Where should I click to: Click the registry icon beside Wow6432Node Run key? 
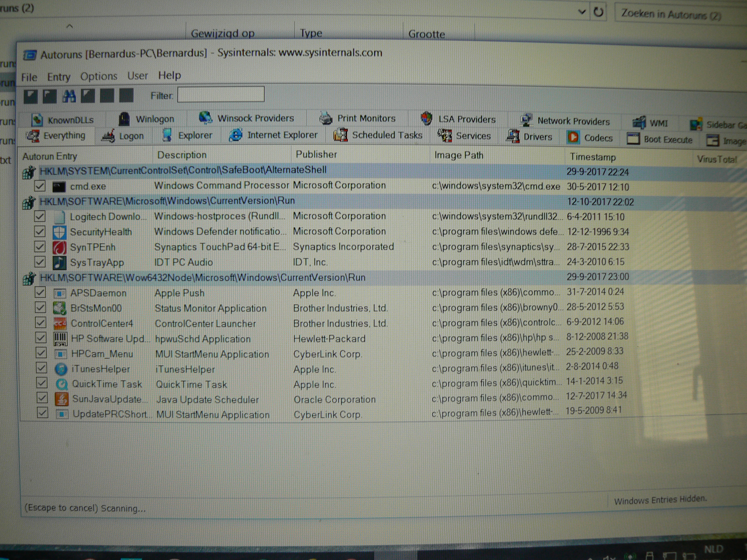coord(29,279)
